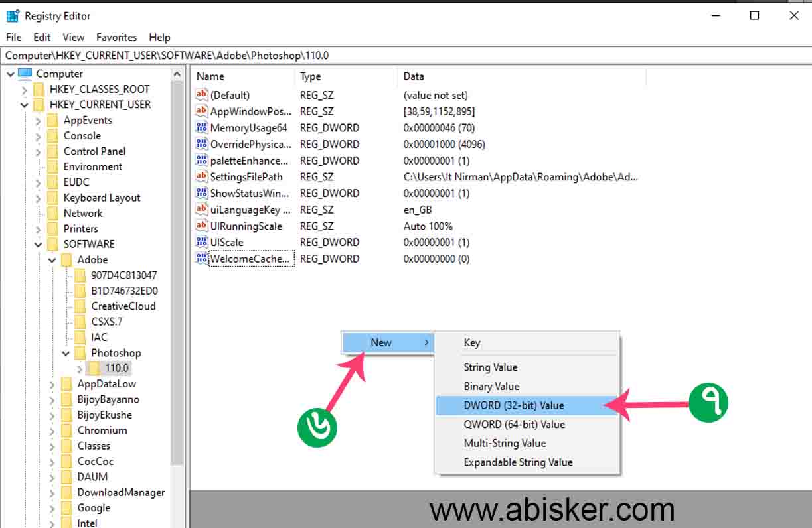Select the B1D746732ED0 key
This screenshot has width=812, height=528.
pos(125,291)
